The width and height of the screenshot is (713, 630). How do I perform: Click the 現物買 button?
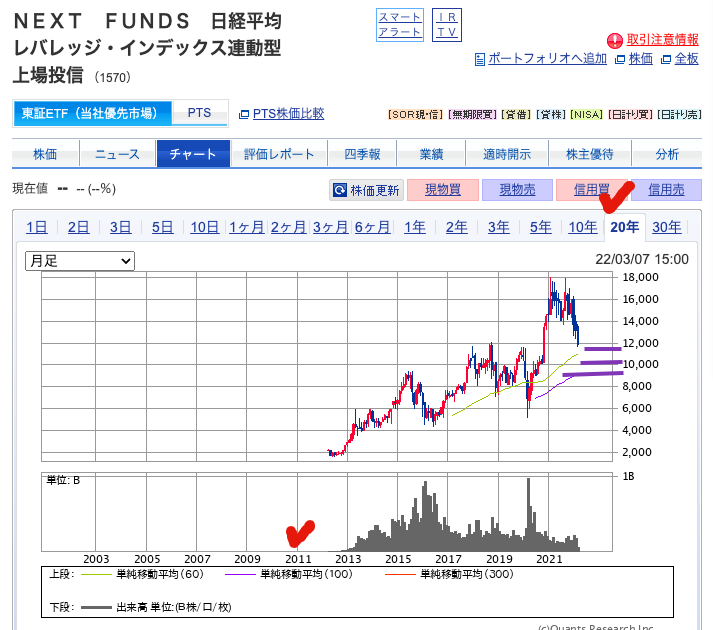(442, 190)
